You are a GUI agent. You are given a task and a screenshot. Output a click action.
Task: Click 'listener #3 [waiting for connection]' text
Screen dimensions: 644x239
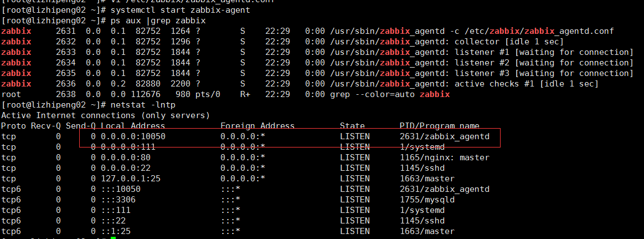543,73
